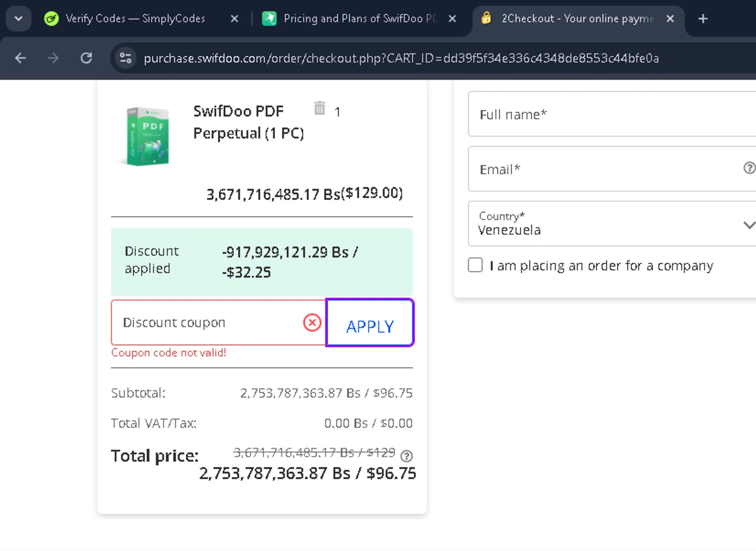
Task: Open the Country dropdown showing Venezuela
Action: coord(612,224)
